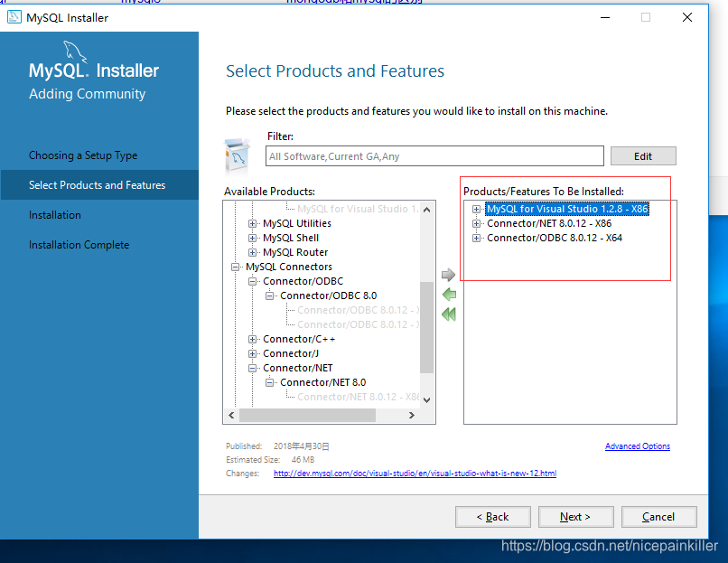Open the Advanced Options link
This screenshot has height=563, width=728.
click(x=638, y=446)
